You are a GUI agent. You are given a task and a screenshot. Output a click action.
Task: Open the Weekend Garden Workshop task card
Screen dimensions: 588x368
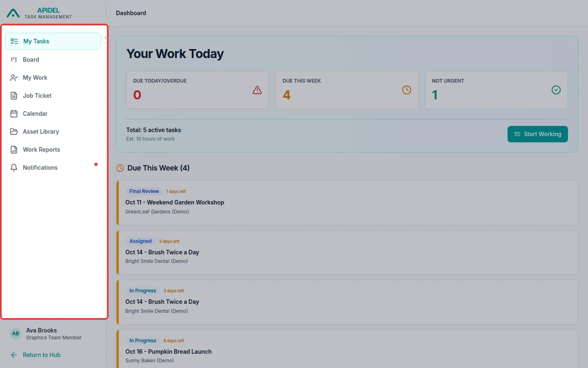click(347, 203)
